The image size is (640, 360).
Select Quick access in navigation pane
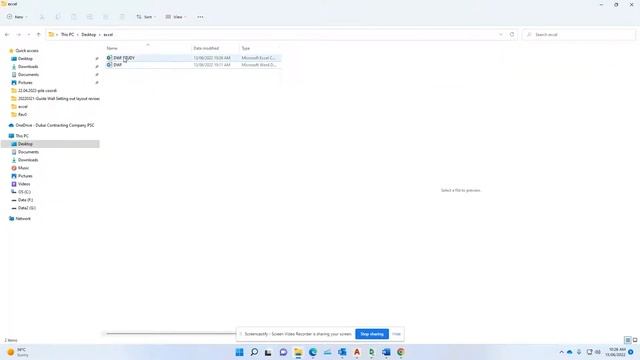[x=27, y=51]
